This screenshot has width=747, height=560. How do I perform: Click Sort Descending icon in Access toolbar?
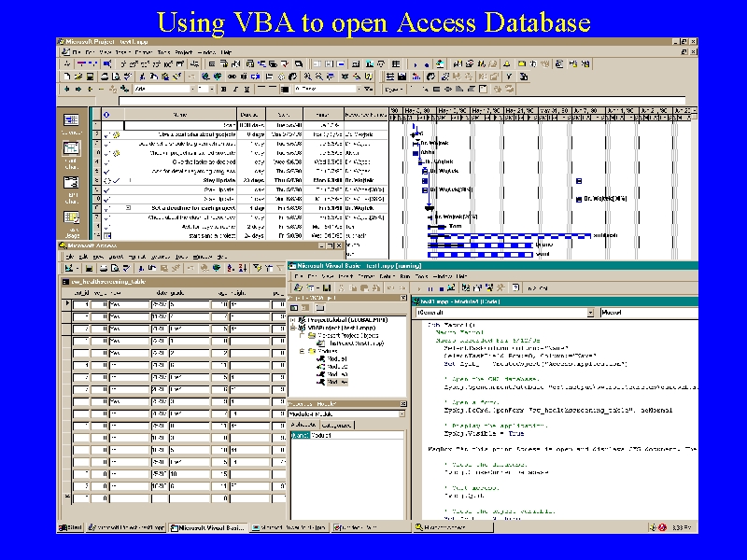[x=243, y=269]
